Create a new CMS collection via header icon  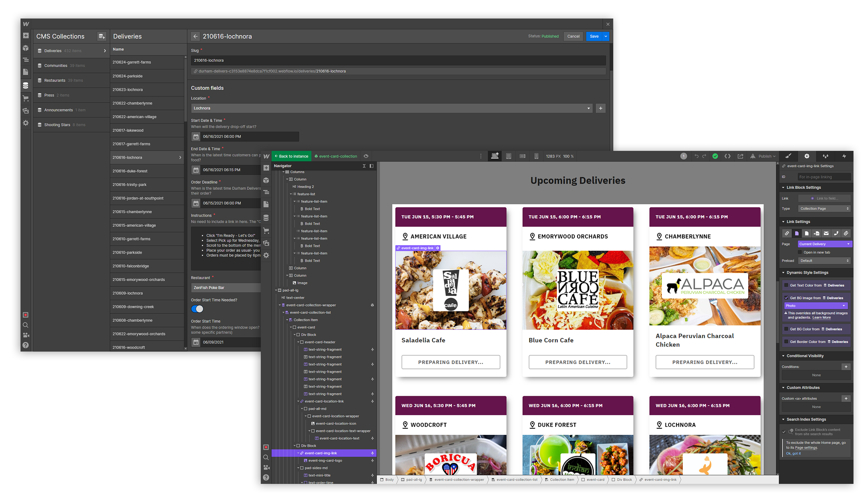[x=102, y=36]
